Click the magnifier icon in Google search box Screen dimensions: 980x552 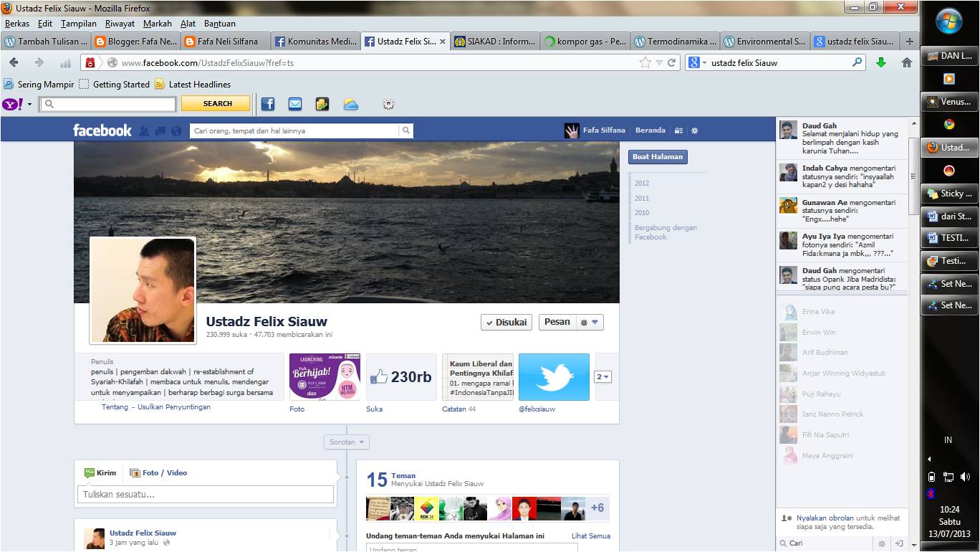pyautogui.click(x=857, y=62)
